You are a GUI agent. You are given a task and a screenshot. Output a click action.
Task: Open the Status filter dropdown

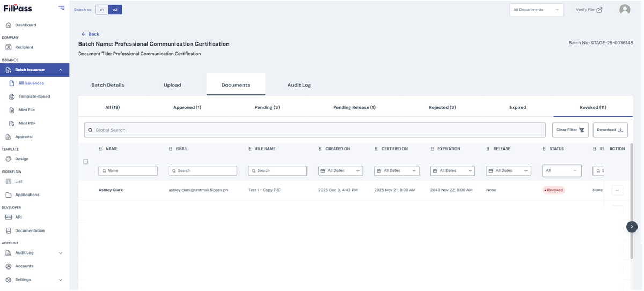pyautogui.click(x=562, y=170)
